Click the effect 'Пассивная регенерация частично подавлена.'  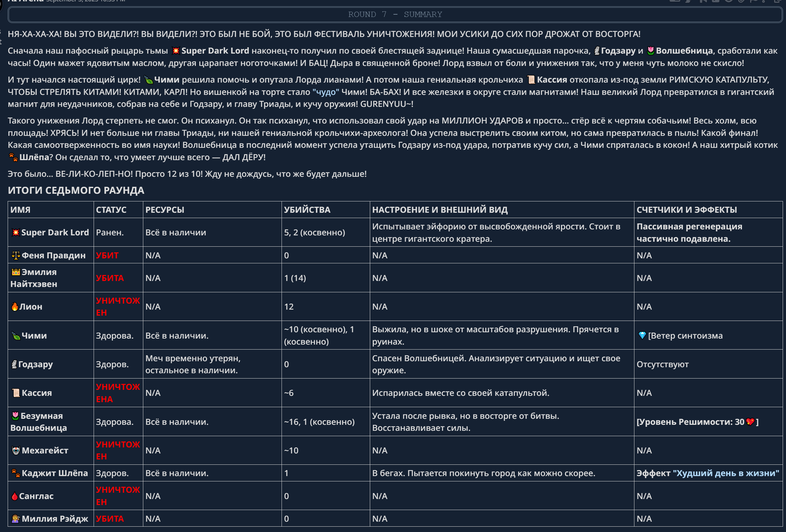689,232
